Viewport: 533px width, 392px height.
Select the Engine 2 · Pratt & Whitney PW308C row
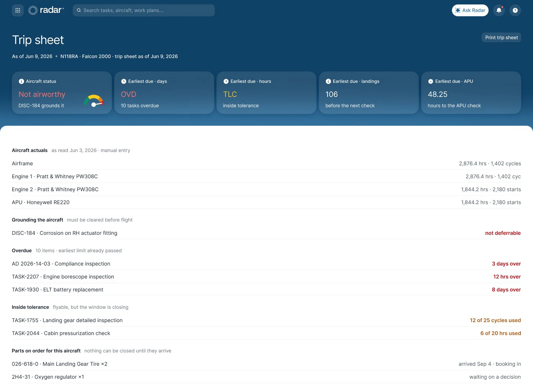tap(266, 189)
